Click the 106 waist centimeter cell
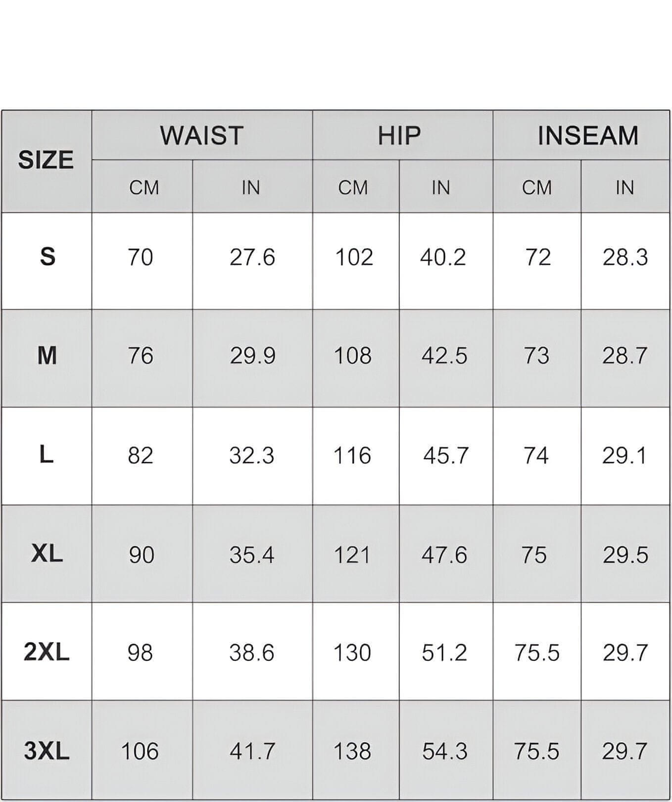 140,752
